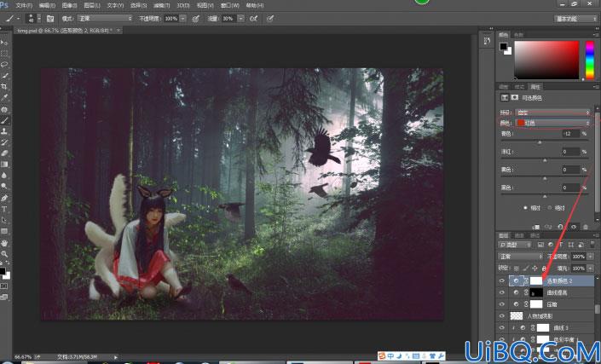This screenshot has width=601, height=364.
Task: Select the Hand tool
Action: click(4, 243)
